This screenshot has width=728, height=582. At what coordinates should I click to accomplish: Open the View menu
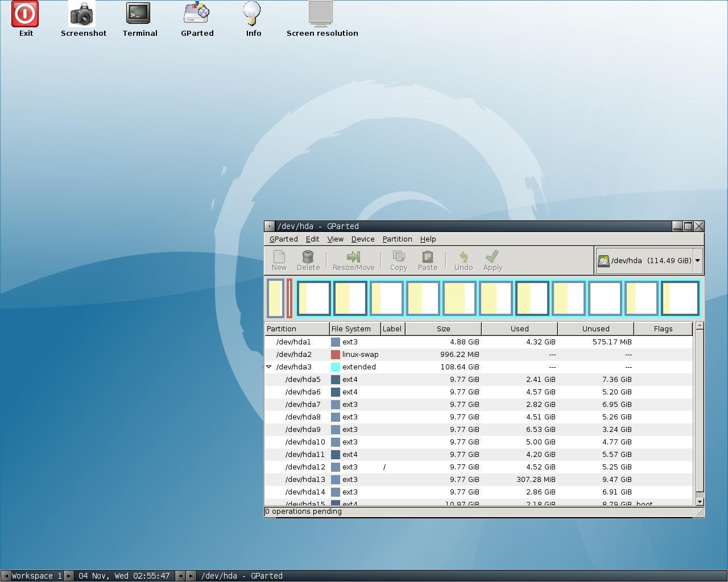(x=335, y=239)
